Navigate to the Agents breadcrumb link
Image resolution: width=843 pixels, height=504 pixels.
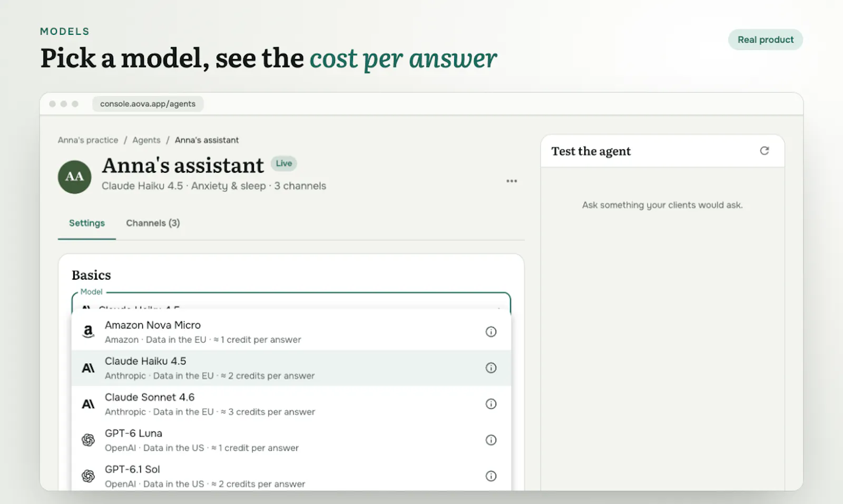(146, 140)
